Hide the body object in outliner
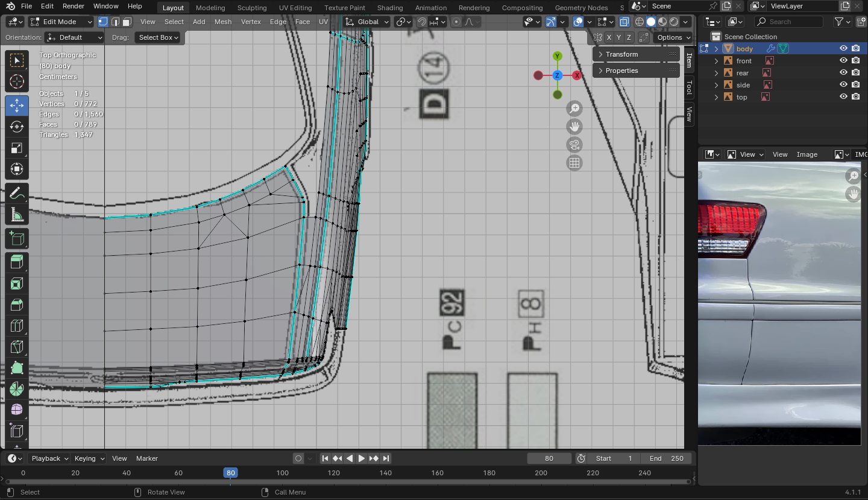Viewport: 868px width, 500px height. point(843,49)
